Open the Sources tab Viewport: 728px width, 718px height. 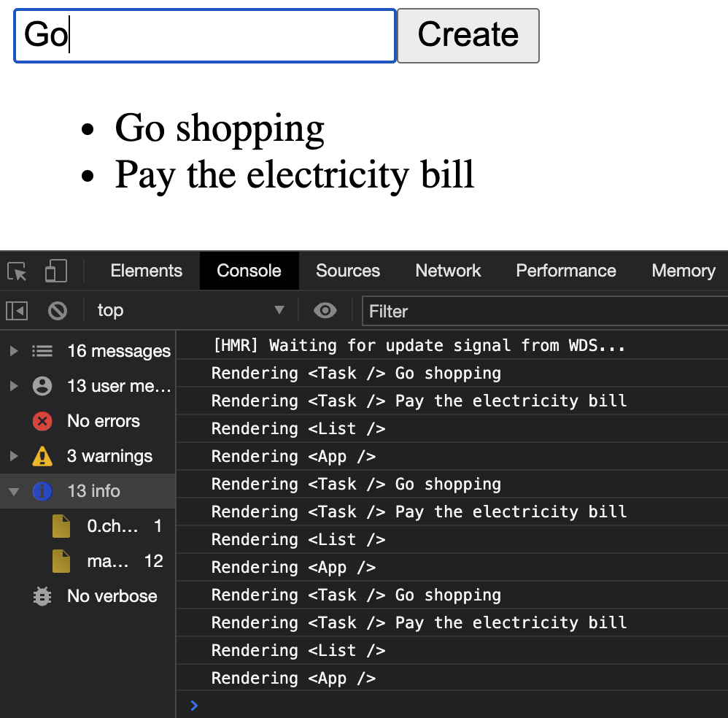tap(348, 271)
